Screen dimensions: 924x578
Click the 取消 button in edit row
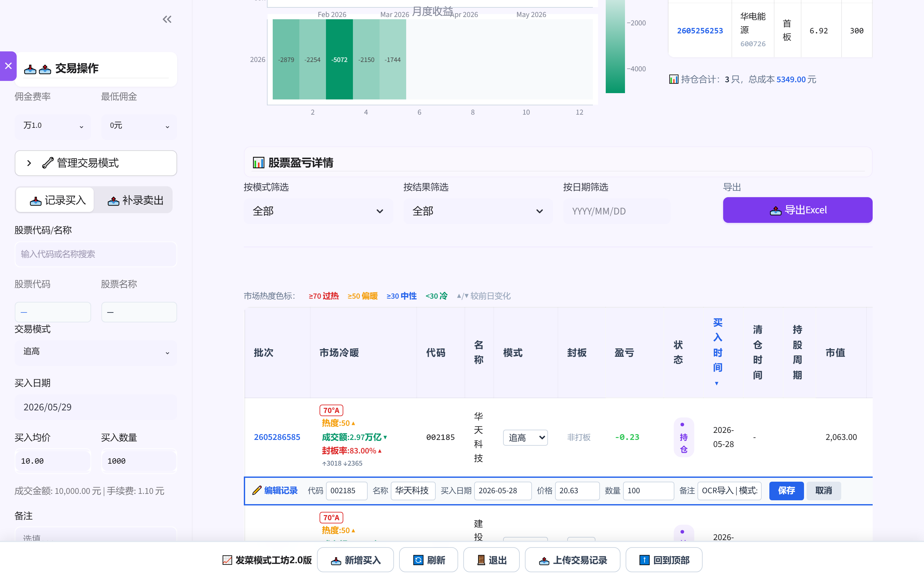click(x=824, y=490)
